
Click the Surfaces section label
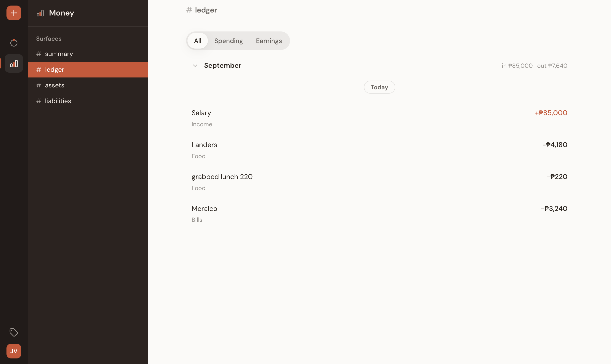pyautogui.click(x=49, y=39)
